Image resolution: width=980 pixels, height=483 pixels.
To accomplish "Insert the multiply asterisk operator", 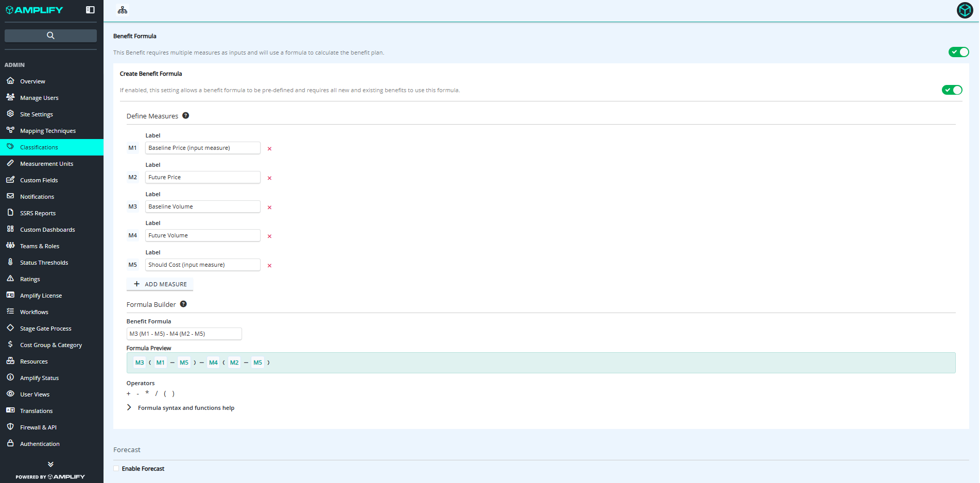I will tap(147, 393).
